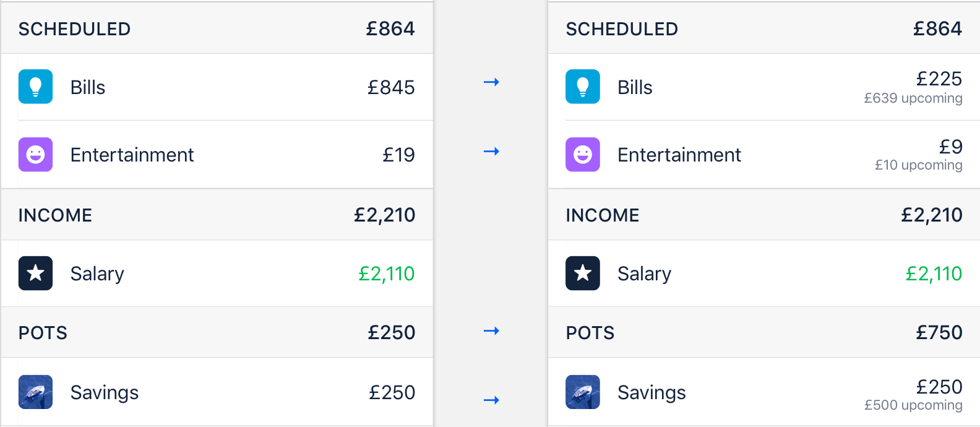Click the blue arrow beside Entertainment row
Screen dimensions: 980x427
click(x=491, y=151)
